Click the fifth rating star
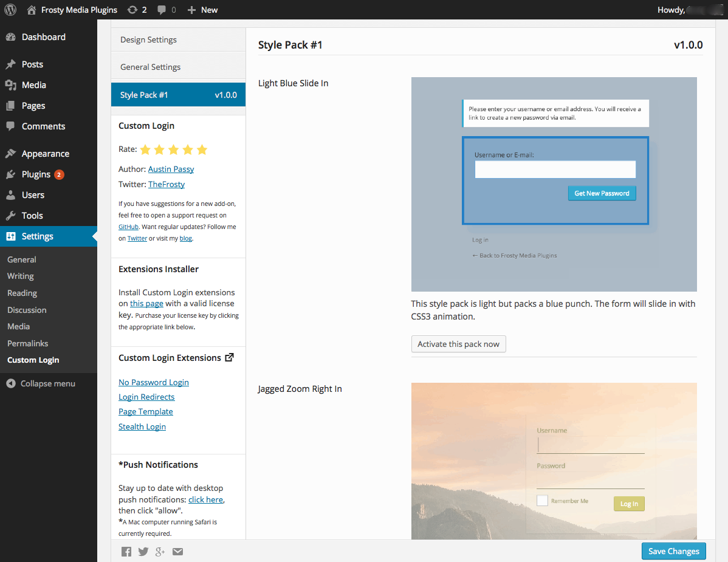The image size is (728, 562). [202, 149]
